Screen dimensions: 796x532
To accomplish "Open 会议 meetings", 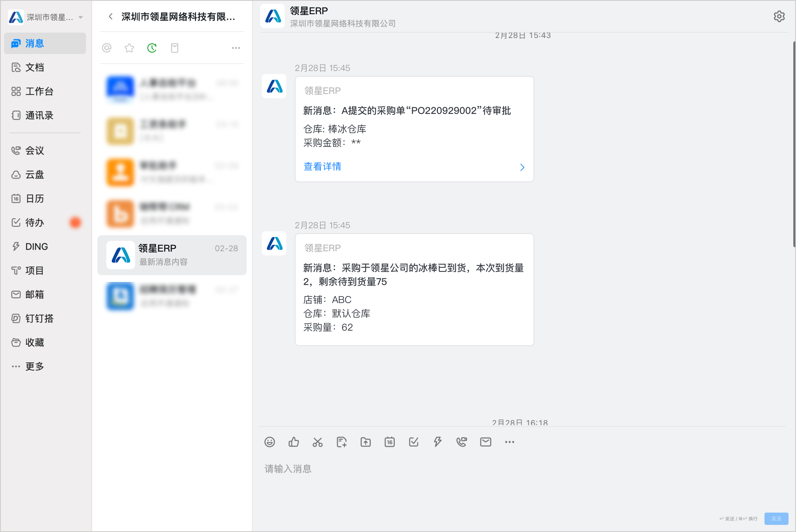I will (45, 150).
